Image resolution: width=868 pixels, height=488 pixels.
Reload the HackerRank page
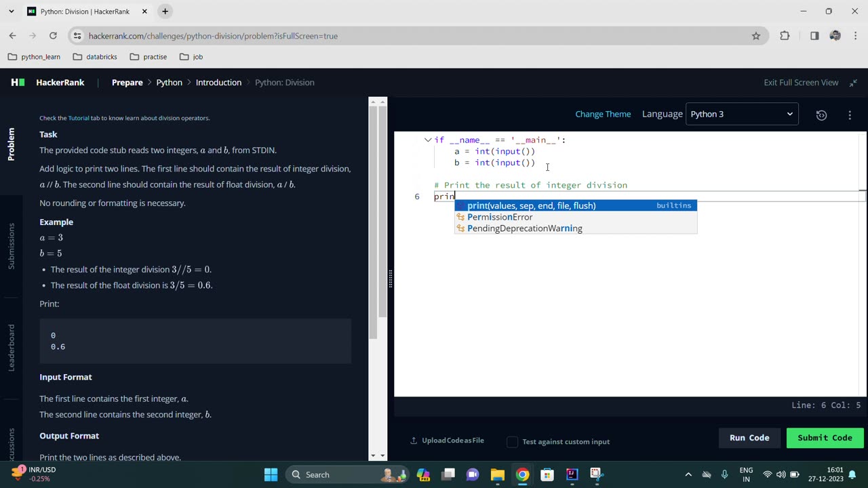point(53,36)
